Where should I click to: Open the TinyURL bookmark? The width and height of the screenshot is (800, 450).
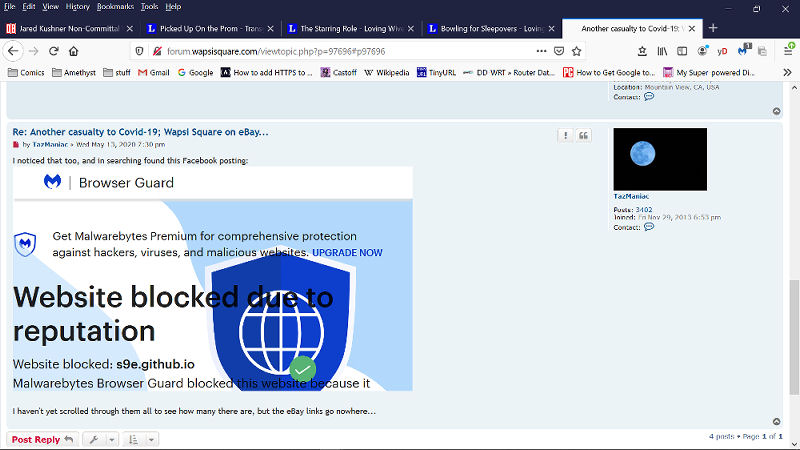[437, 72]
